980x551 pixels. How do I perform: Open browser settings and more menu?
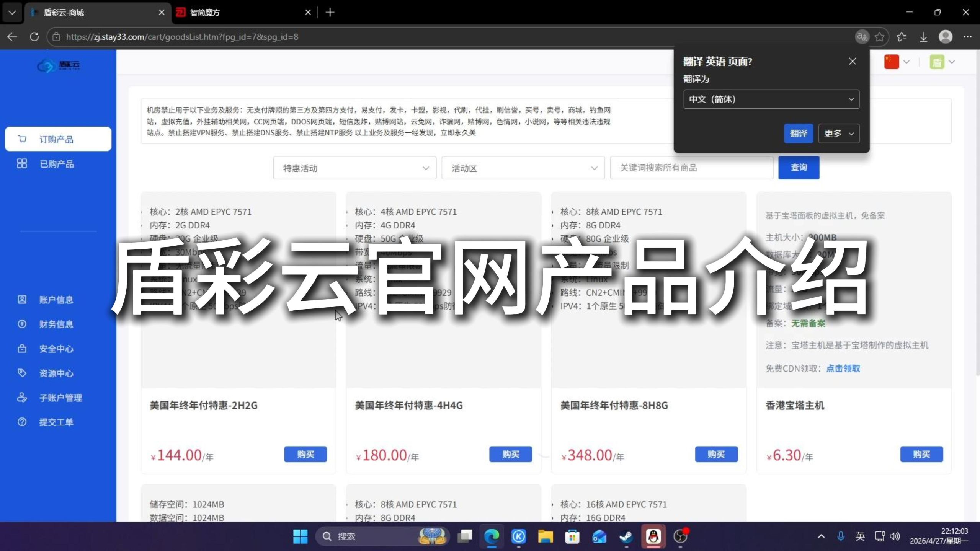point(968,37)
